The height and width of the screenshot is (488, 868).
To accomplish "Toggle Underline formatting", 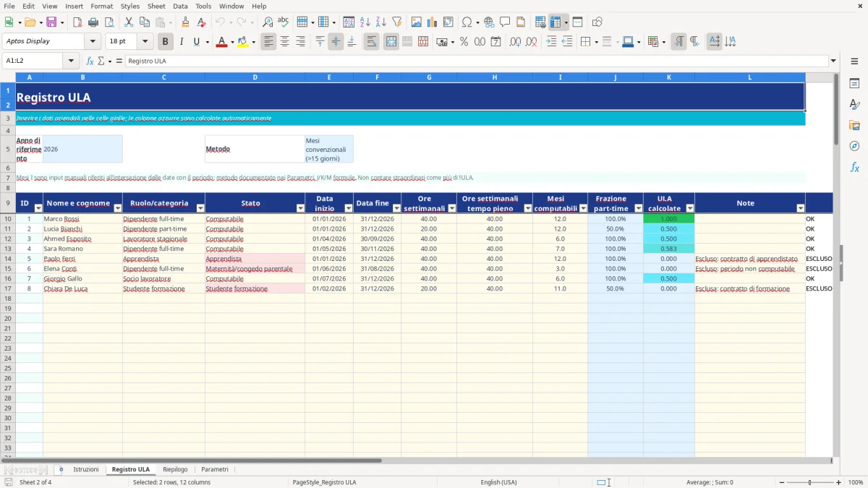I will tap(196, 42).
